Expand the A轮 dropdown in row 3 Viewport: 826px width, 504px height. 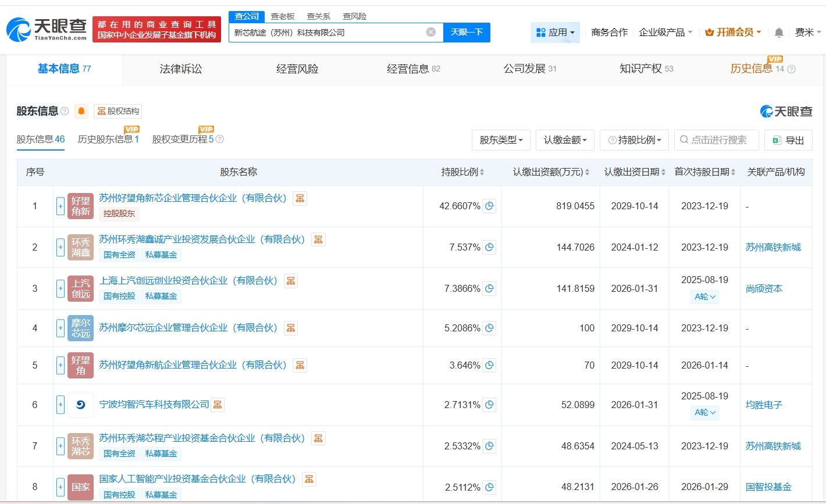tap(705, 297)
